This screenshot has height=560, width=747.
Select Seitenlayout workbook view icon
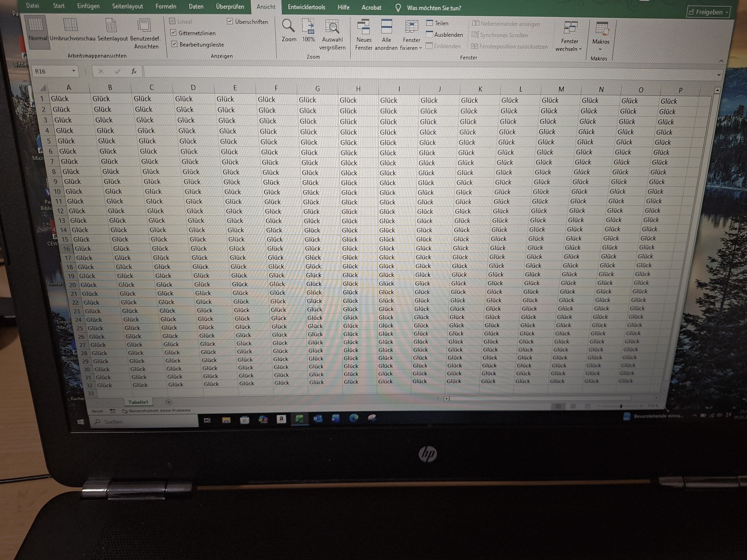(111, 25)
